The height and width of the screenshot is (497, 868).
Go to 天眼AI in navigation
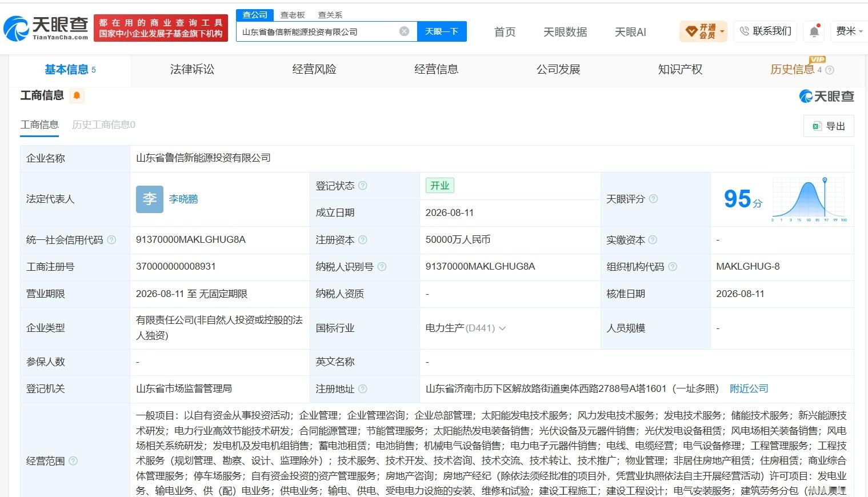(630, 32)
